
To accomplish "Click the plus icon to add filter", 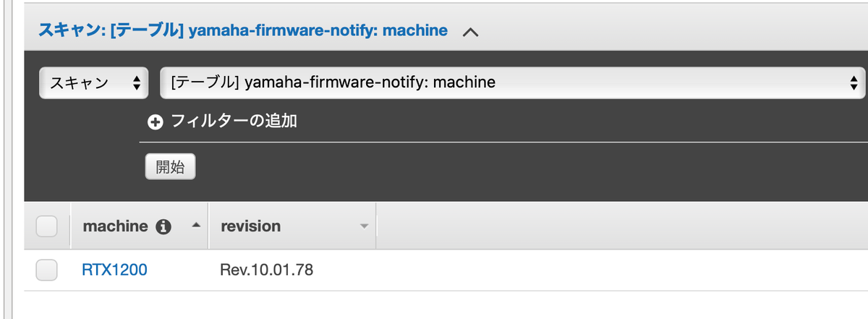I will tap(156, 122).
